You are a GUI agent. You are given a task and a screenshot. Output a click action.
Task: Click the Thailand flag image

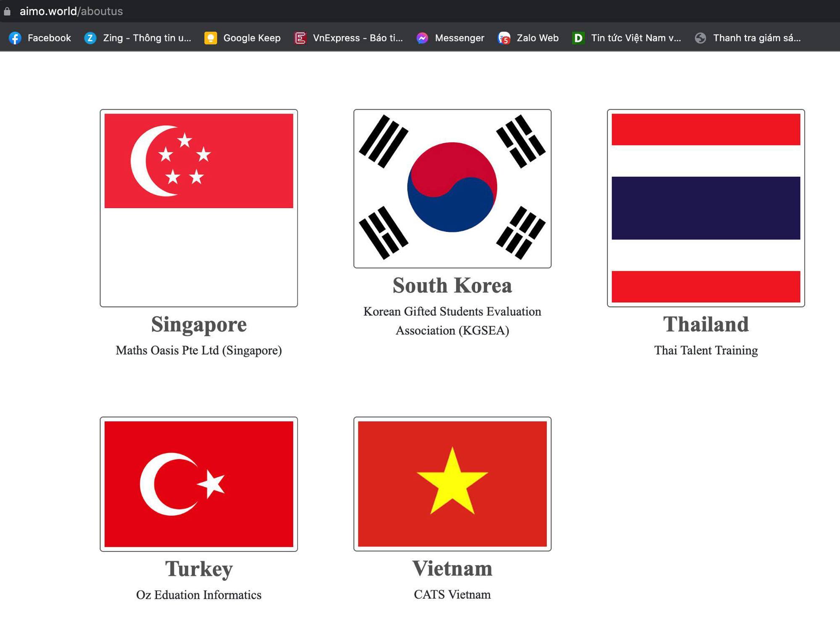pos(706,208)
